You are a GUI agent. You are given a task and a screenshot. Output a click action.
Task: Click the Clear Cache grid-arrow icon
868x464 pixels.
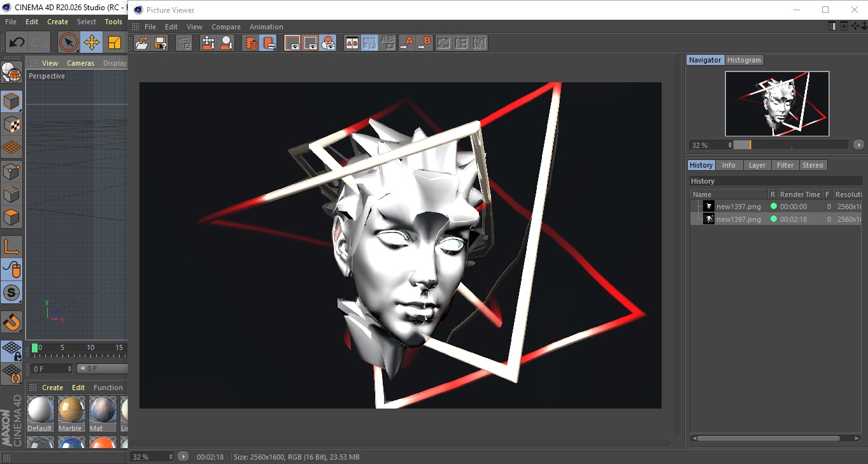coord(208,43)
